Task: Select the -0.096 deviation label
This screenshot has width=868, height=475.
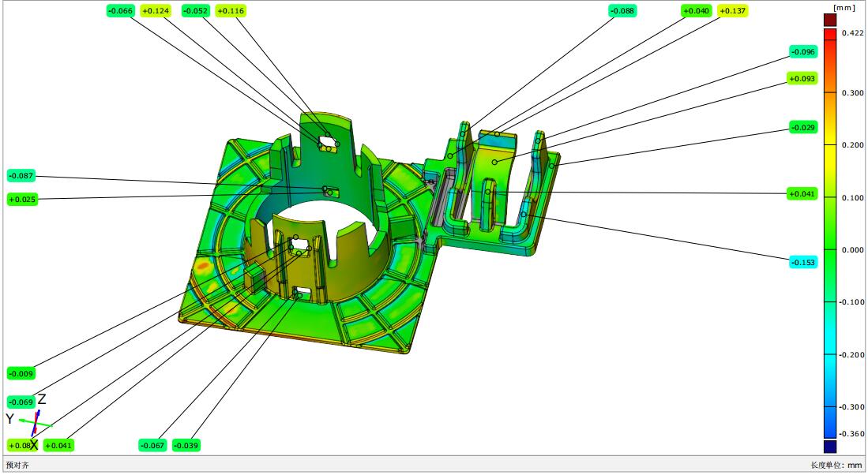Action: (x=803, y=52)
